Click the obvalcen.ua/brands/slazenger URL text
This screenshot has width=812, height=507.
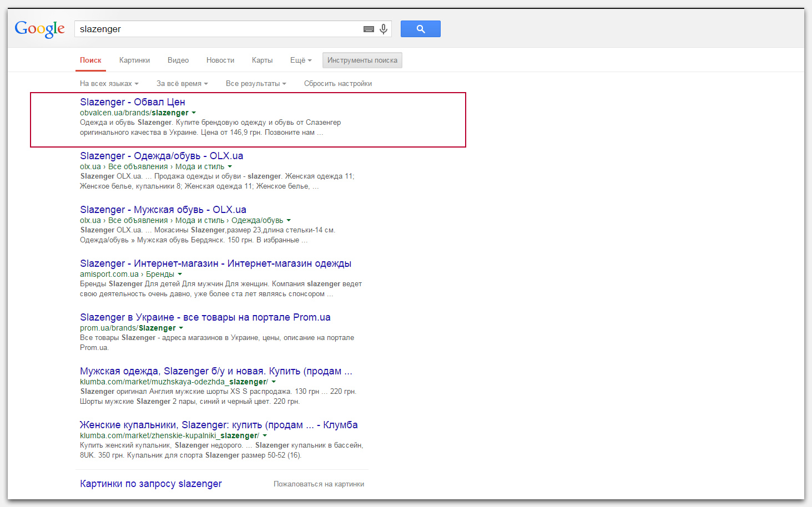[134, 113]
